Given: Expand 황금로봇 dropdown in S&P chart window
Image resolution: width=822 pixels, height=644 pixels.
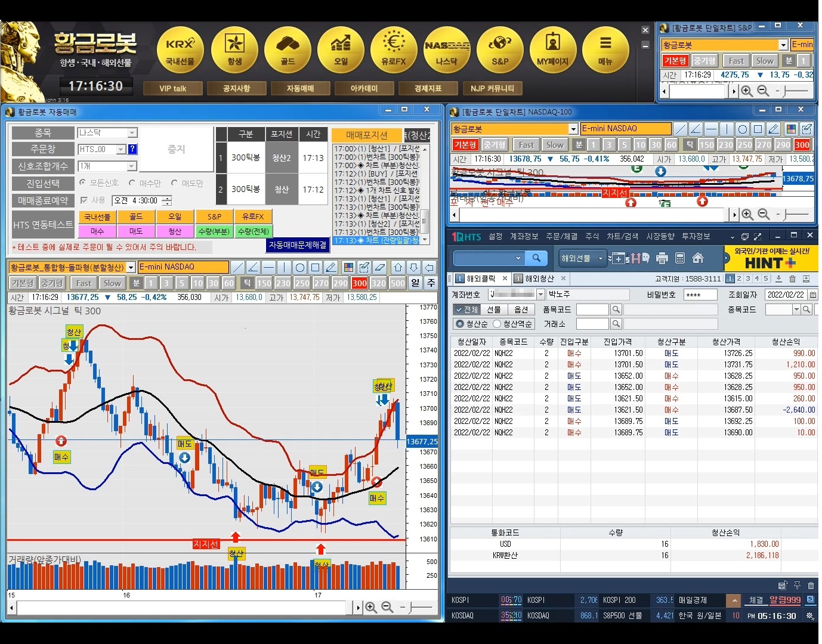Looking at the screenshot, I should (x=783, y=45).
